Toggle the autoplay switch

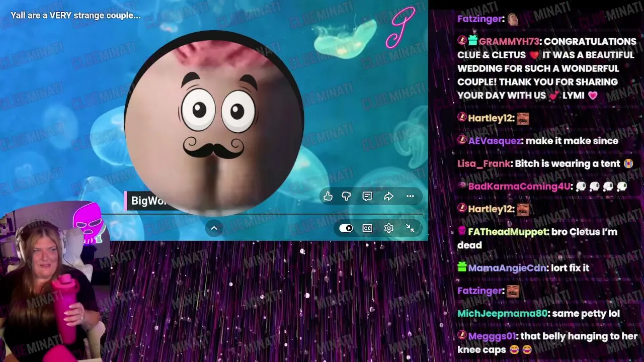[346, 228]
